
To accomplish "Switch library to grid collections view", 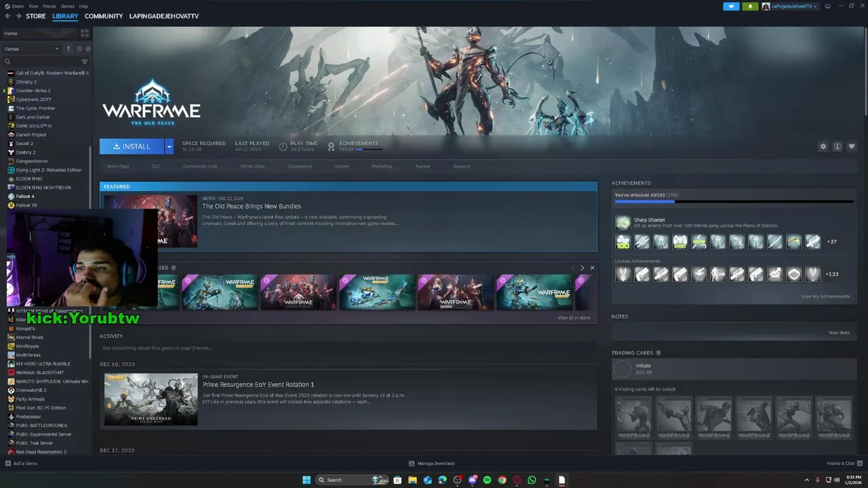I will (x=85, y=33).
